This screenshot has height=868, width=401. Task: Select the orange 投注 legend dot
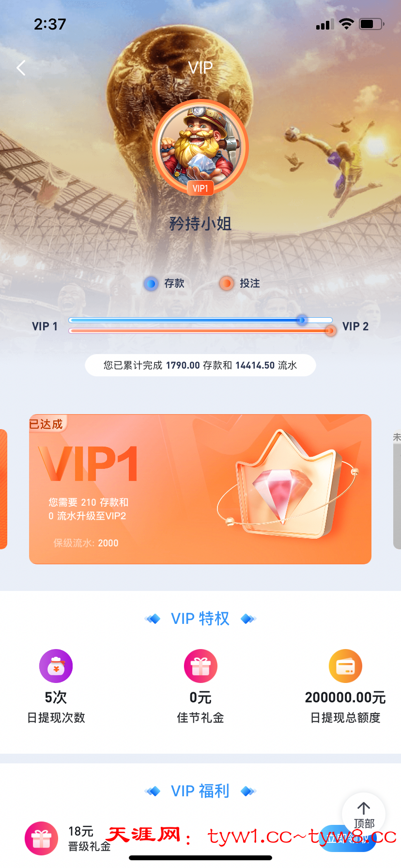226,283
